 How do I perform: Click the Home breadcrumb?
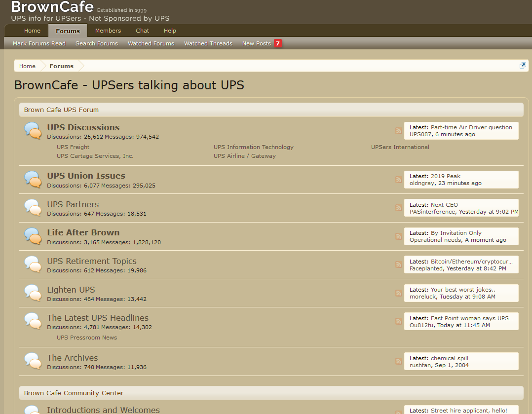click(x=27, y=66)
